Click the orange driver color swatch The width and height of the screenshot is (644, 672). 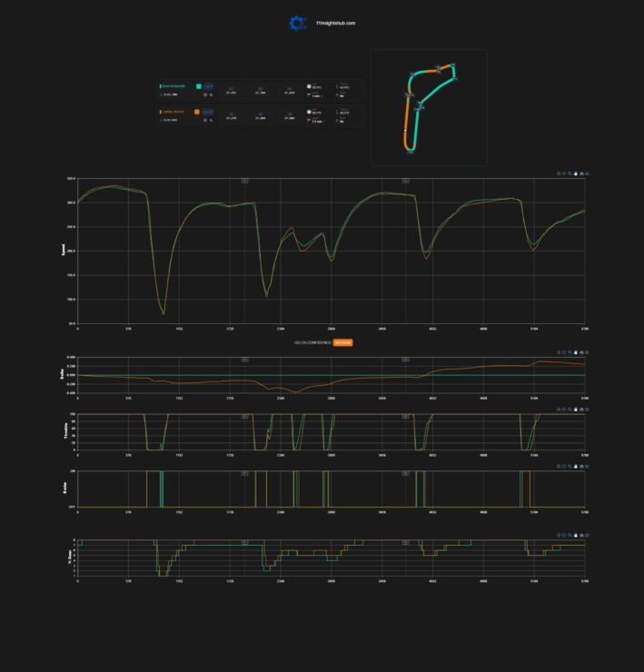[x=197, y=112]
